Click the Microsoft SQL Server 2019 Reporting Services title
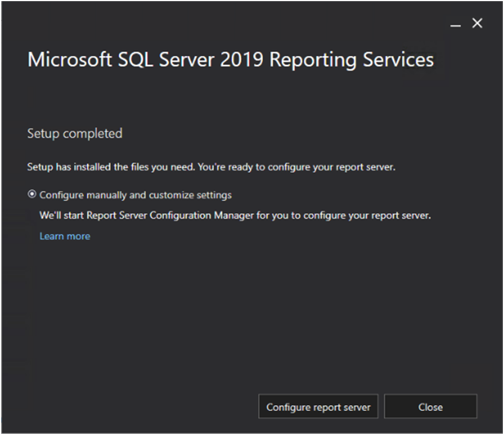Viewport: 504px width, 435px height. click(x=230, y=59)
